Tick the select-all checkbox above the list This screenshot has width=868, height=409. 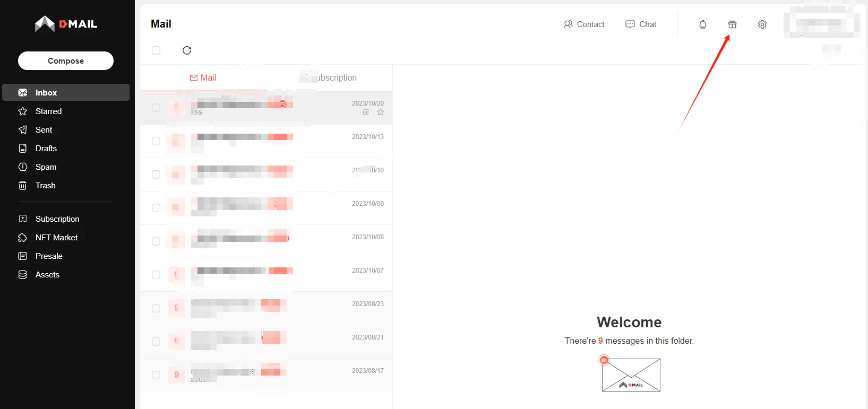[156, 50]
